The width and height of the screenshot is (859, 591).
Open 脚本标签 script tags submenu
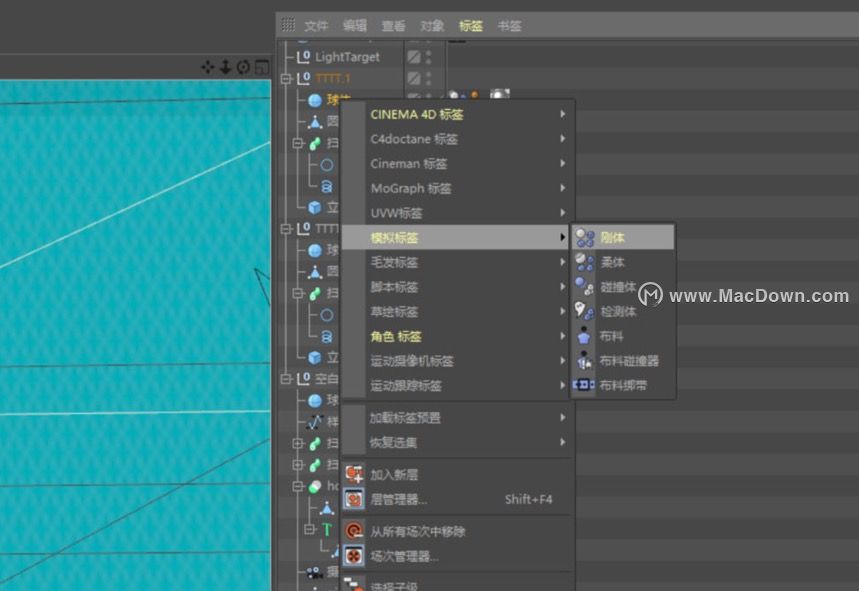pos(457,287)
